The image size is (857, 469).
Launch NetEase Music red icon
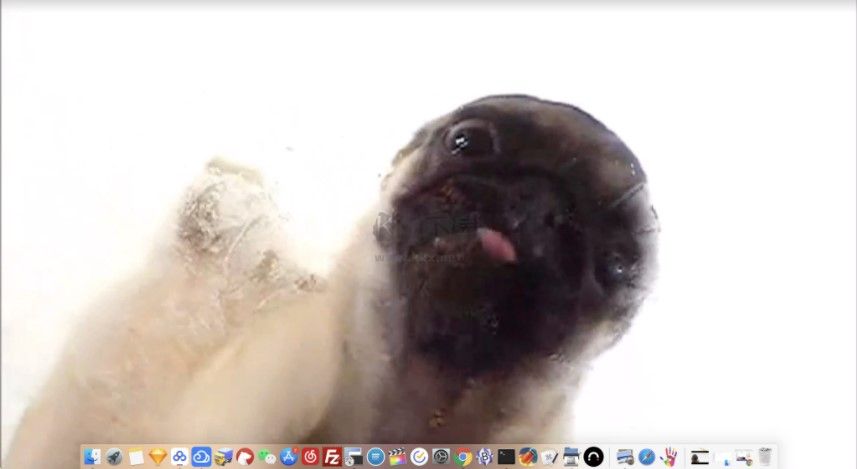311,457
